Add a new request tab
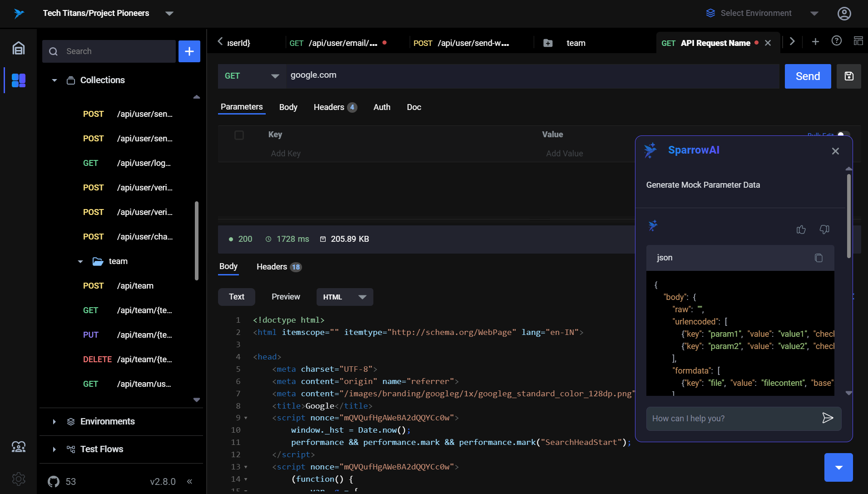 (815, 41)
